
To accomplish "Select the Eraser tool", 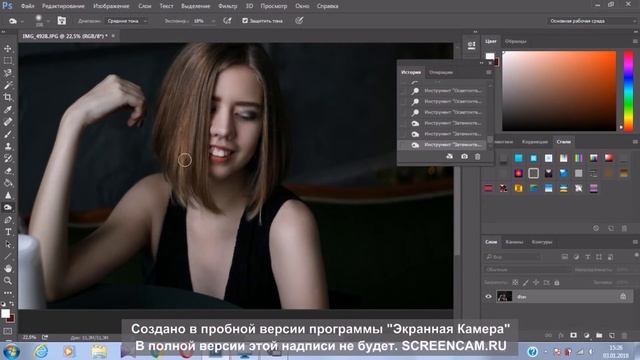I will coord(8,171).
